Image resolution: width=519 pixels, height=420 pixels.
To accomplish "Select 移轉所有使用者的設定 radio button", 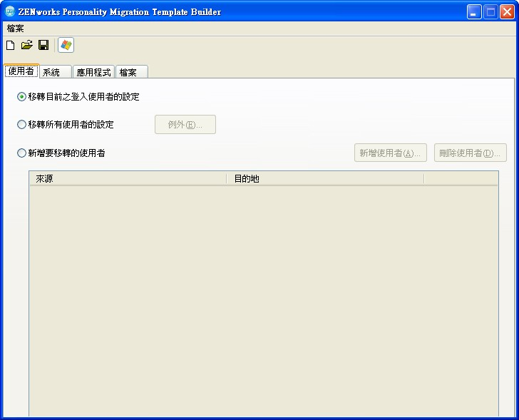I will point(21,125).
